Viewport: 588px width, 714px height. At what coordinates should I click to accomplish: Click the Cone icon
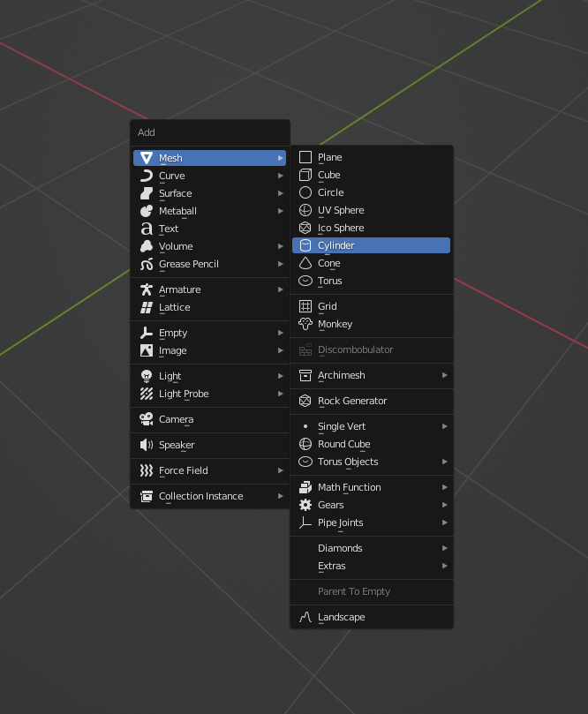(305, 263)
